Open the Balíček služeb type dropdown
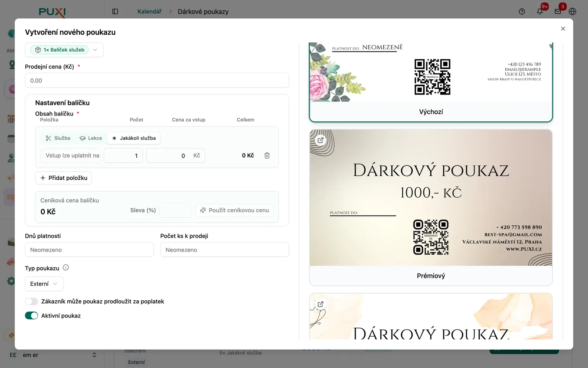This screenshot has height=368, width=588. tap(64, 50)
